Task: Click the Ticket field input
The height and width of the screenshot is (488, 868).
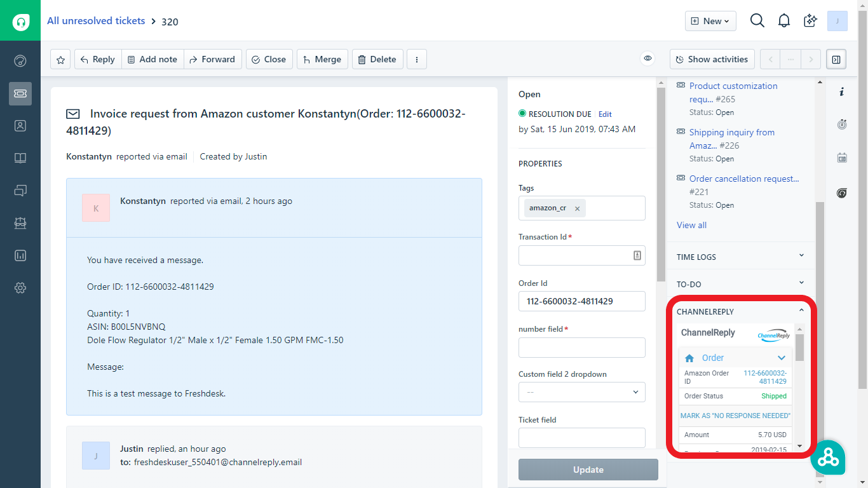Action: (582, 438)
